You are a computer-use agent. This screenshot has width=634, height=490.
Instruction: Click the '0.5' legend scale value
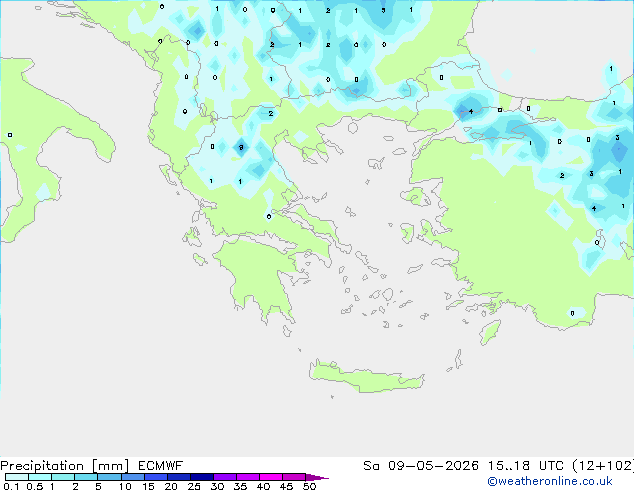pyautogui.click(x=35, y=486)
